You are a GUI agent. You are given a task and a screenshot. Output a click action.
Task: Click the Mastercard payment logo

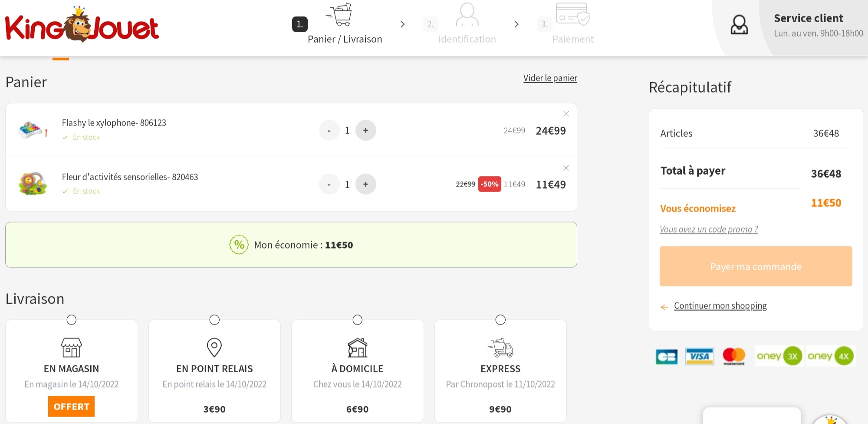734,357
